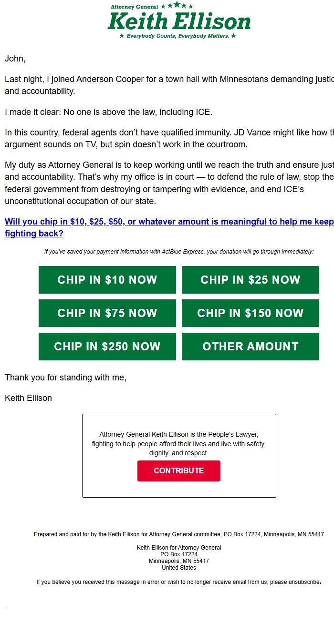Click the Minneapolis, MN 55417 address text
The image size is (334, 644).
178,561
